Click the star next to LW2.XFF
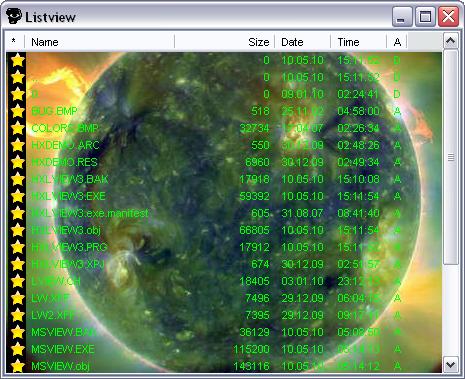The width and height of the screenshot is (465, 379). point(18,315)
